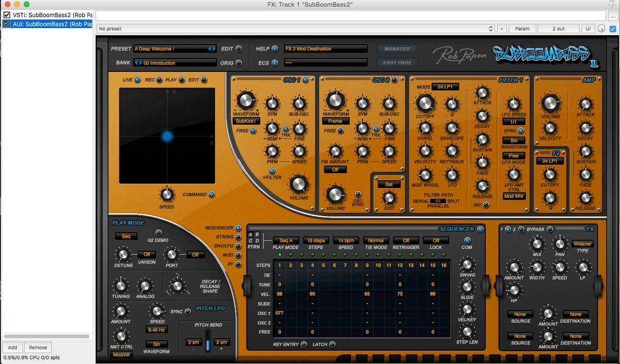Uncheck the VSTi SubBoomBass2 plugin checkbox

coord(7,15)
